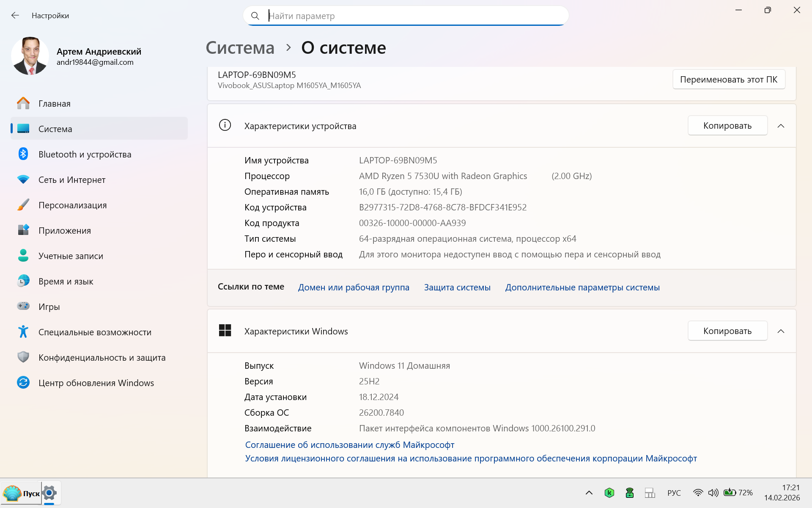This screenshot has height=508, width=812.
Task: Copy the device specifications
Action: 727,126
